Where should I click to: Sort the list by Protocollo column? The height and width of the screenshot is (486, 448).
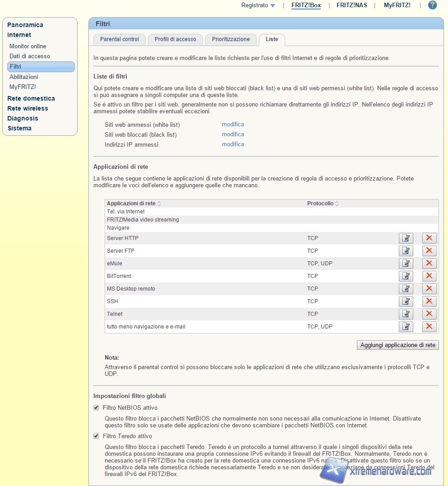coord(323,204)
